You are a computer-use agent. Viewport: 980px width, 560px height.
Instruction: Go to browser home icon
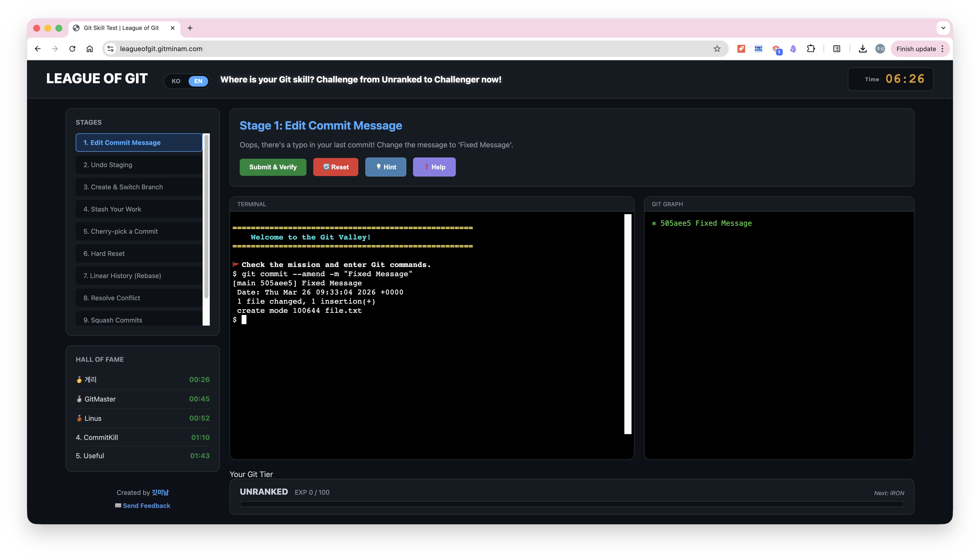(89, 49)
